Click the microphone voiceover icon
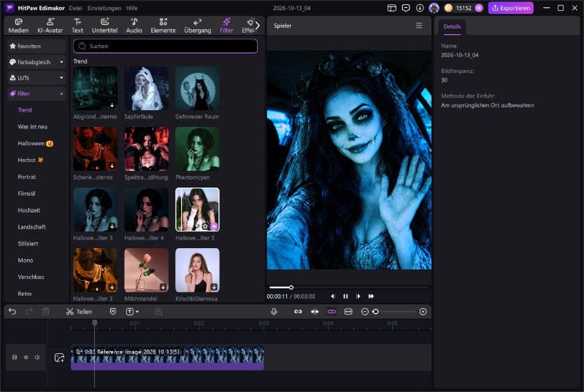 tap(274, 312)
